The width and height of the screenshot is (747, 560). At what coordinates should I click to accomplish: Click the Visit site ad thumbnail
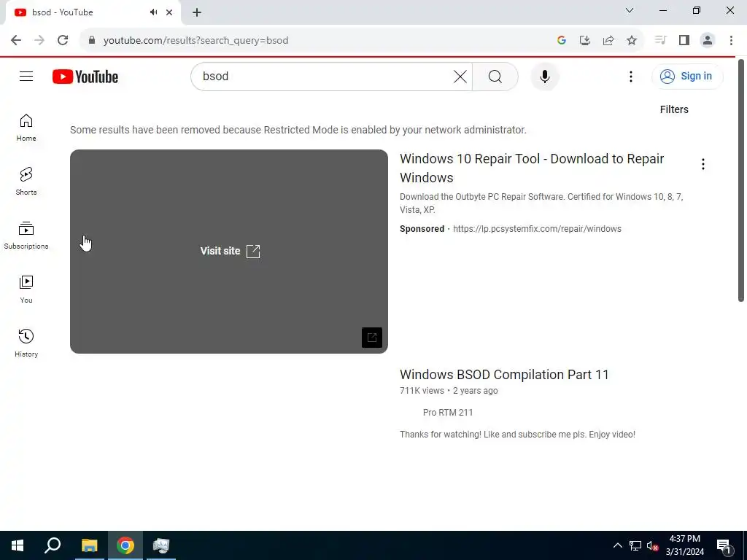pos(228,252)
